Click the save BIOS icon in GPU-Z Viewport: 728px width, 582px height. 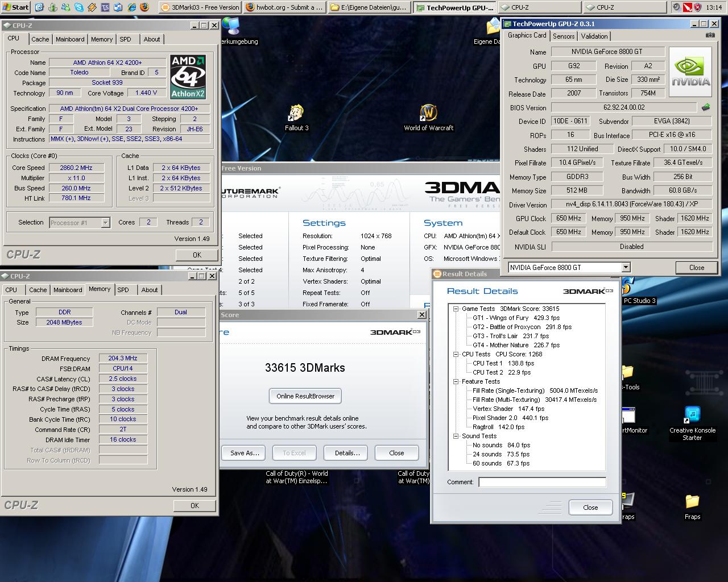tap(706, 107)
